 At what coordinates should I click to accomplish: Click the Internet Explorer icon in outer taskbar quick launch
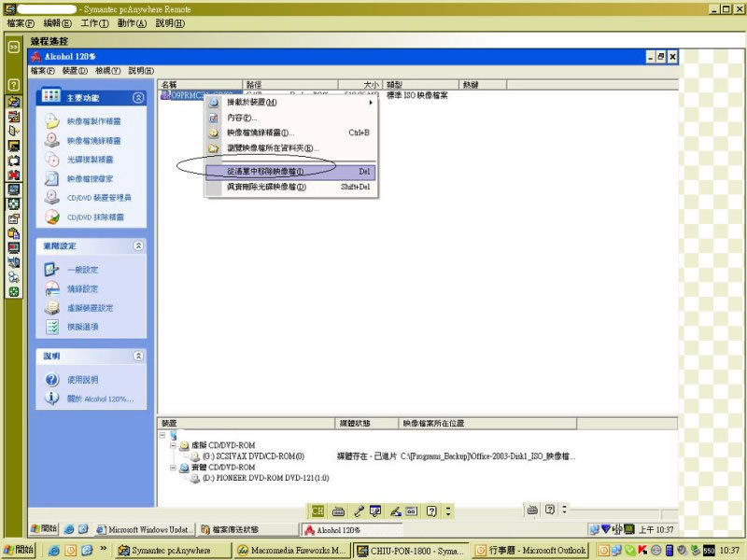54,551
